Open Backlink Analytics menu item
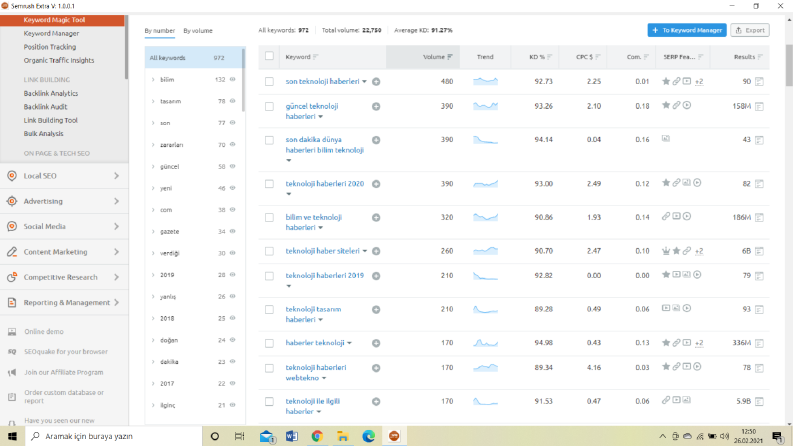The width and height of the screenshot is (793, 446). [x=51, y=94]
